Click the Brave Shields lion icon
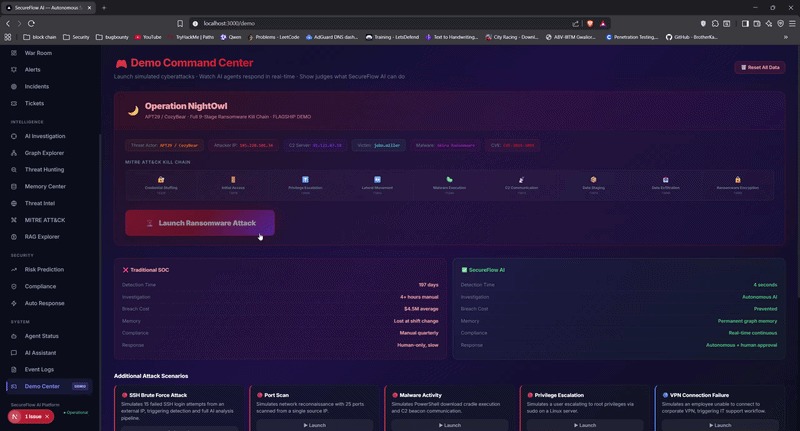The image size is (800, 431). click(x=590, y=23)
